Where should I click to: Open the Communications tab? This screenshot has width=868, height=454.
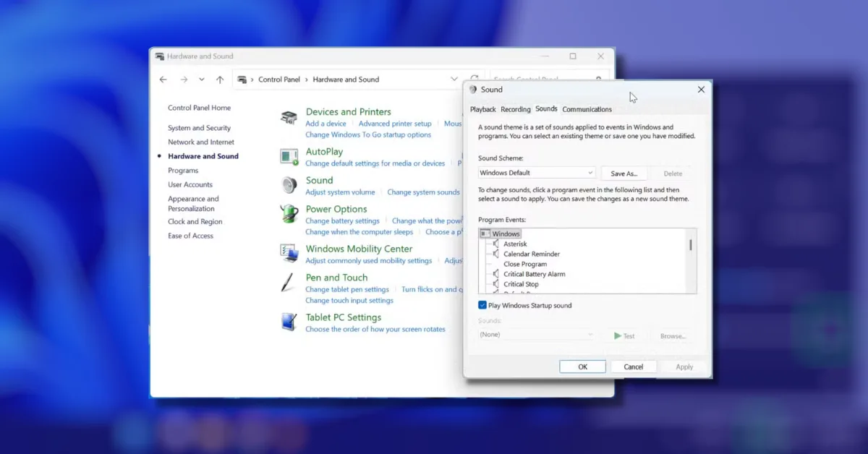[x=587, y=109]
